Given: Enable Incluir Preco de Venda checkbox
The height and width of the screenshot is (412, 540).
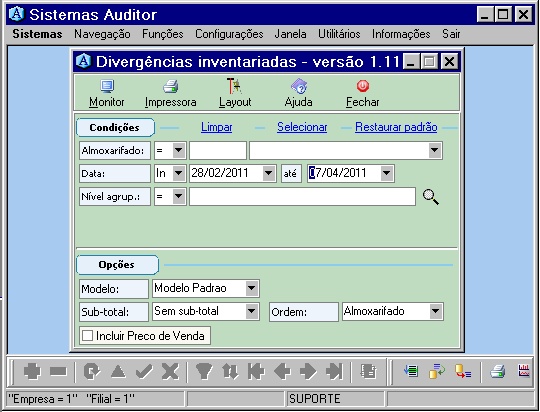Looking at the screenshot, I should click(x=87, y=336).
